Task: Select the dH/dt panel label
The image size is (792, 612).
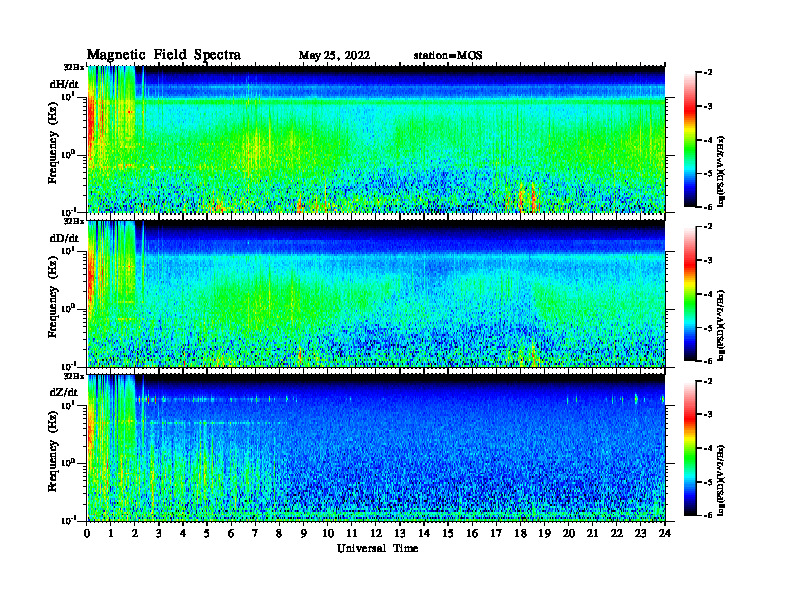Action: point(64,84)
